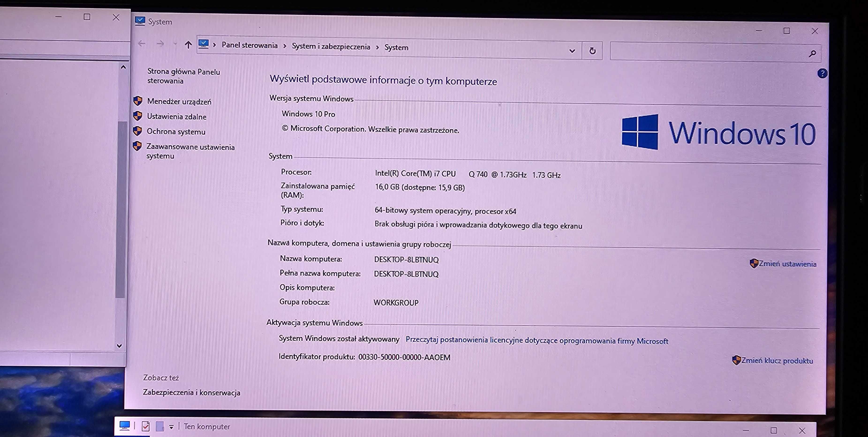
Task: Select System breadcrumb in address bar
Action: (x=396, y=48)
